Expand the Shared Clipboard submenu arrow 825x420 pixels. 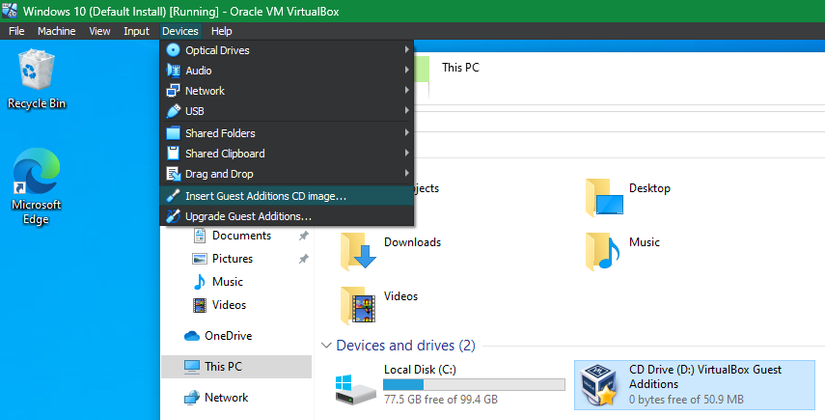(x=407, y=153)
